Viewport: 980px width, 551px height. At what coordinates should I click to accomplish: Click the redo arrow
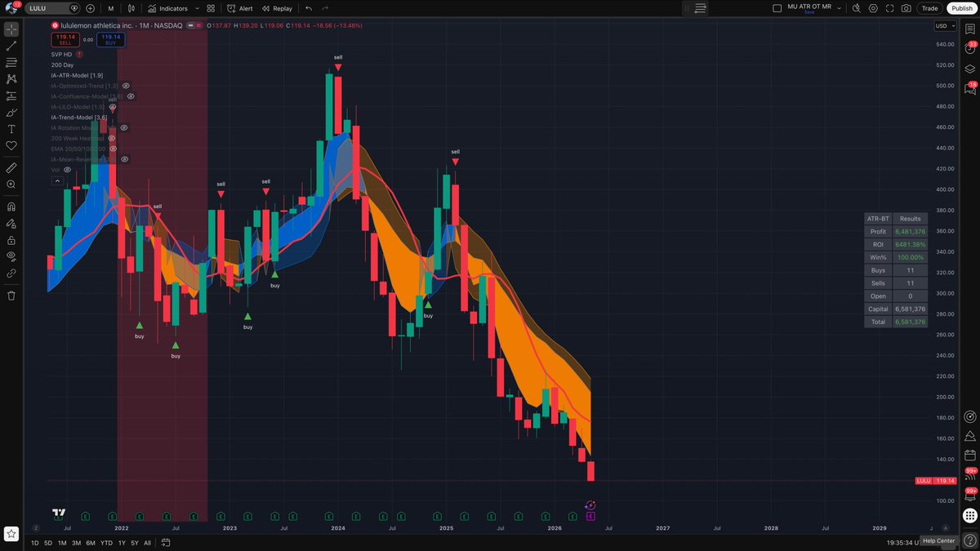tap(325, 8)
